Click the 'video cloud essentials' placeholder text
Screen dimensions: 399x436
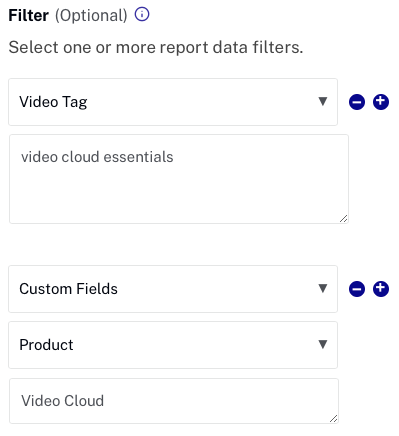(x=97, y=157)
